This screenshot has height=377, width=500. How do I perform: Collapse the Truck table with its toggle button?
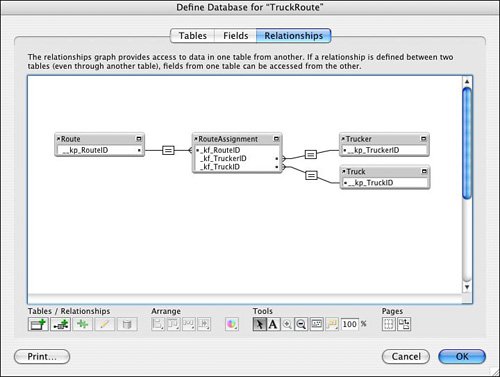pyautogui.click(x=424, y=171)
